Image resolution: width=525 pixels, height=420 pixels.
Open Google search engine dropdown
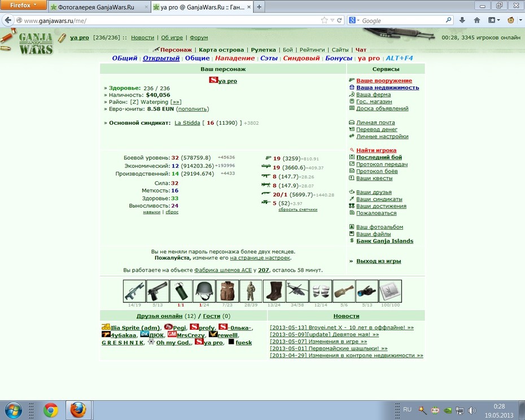(355, 20)
